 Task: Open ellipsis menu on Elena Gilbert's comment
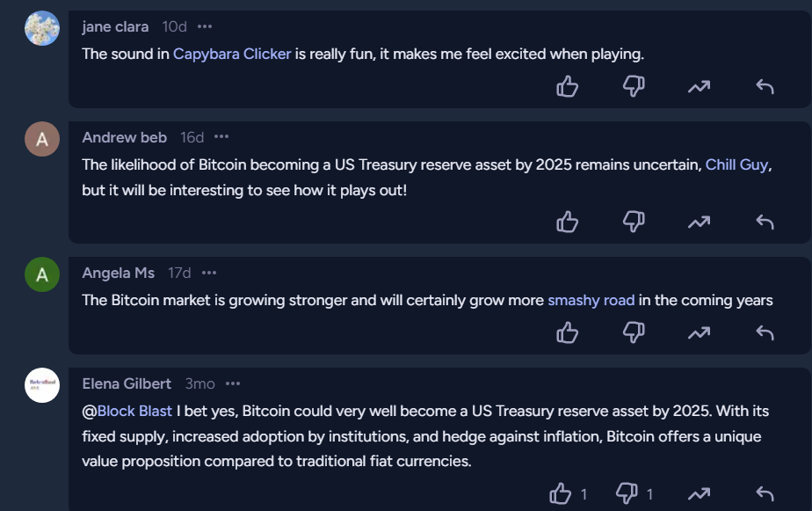tap(233, 383)
